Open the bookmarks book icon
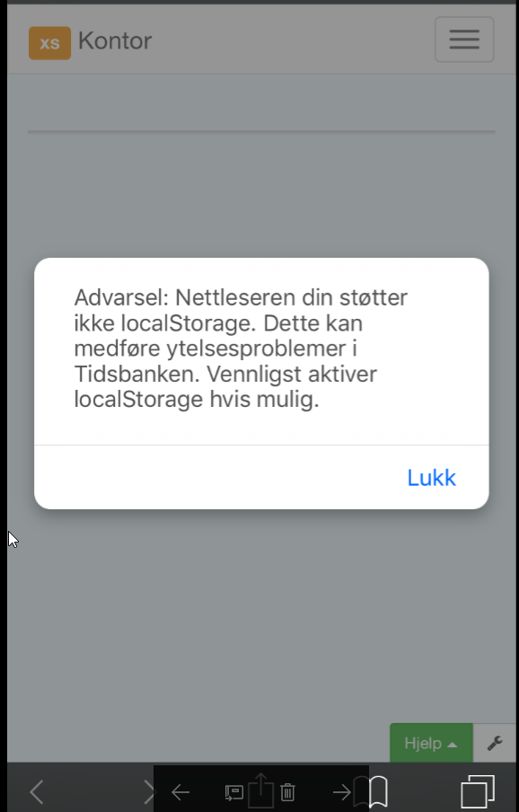 click(x=378, y=791)
